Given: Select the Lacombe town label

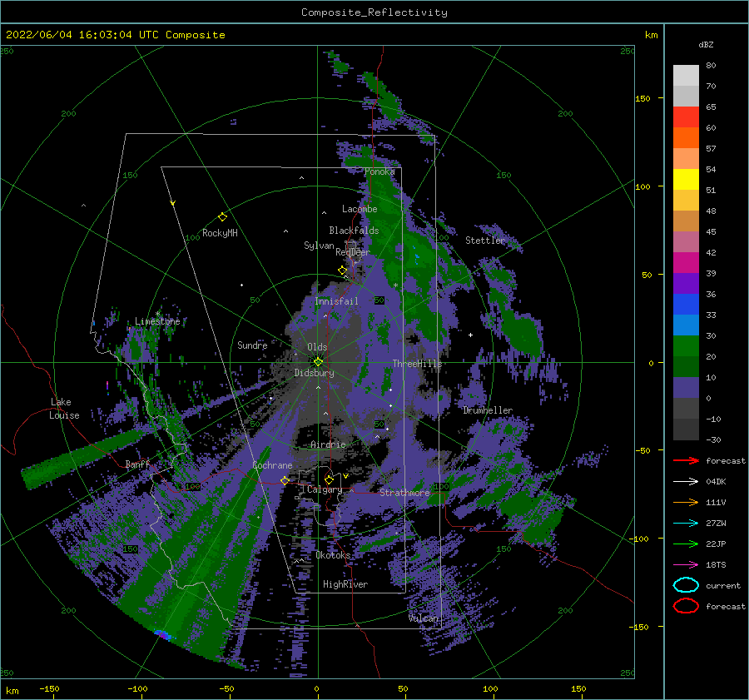Looking at the screenshot, I should [360, 209].
